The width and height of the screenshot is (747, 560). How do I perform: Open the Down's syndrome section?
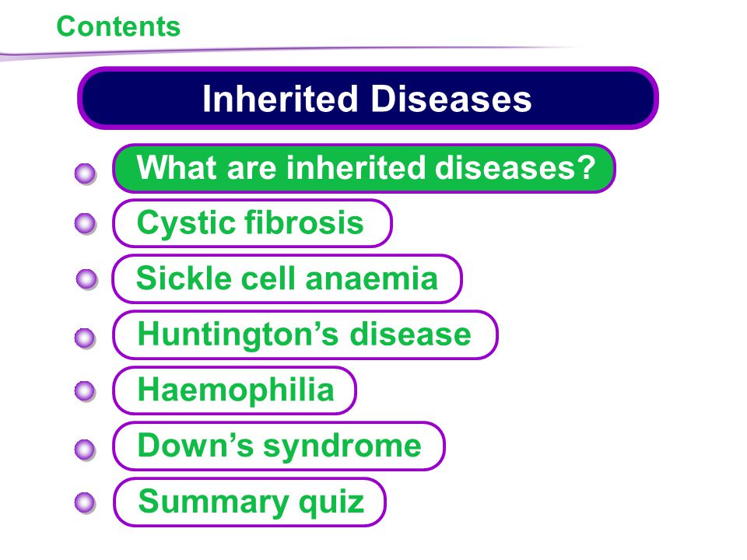click(x=279, y=446)
